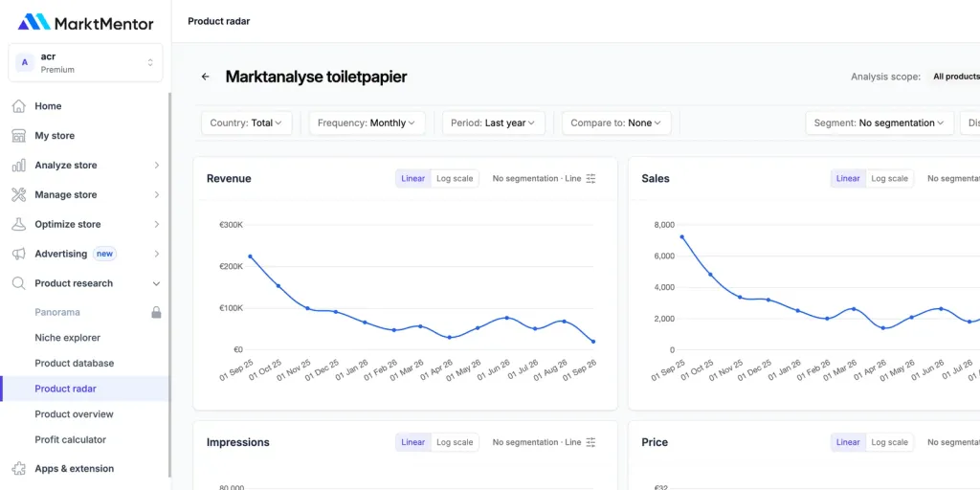Click the All products analysis scope button
This screenshot has width=980, height=490.
click(956, 77)
